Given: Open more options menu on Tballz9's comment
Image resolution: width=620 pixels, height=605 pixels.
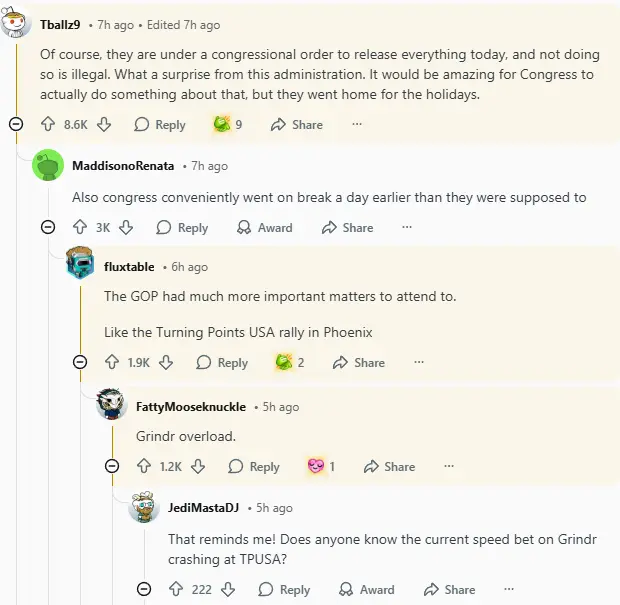Looking at the screenshot, I should pyautogui.click(x=356, y=124).
